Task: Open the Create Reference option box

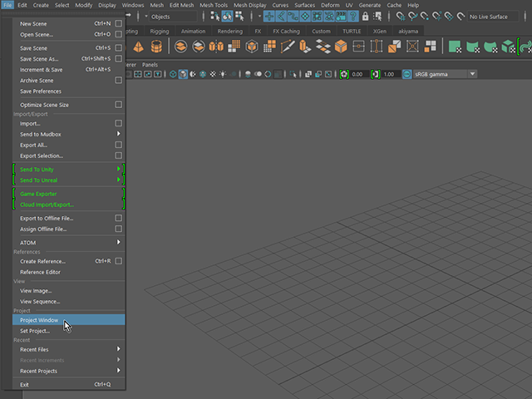Action: coord(118,261)
